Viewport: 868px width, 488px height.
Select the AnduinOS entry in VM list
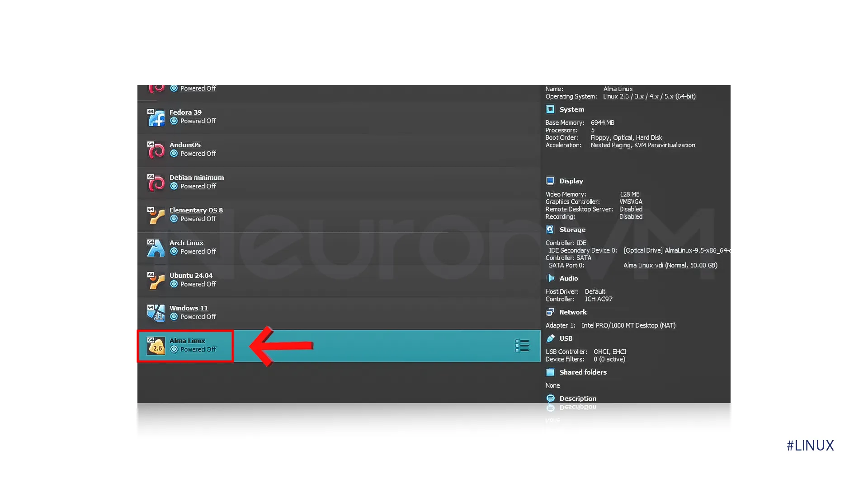pos(339,150)
